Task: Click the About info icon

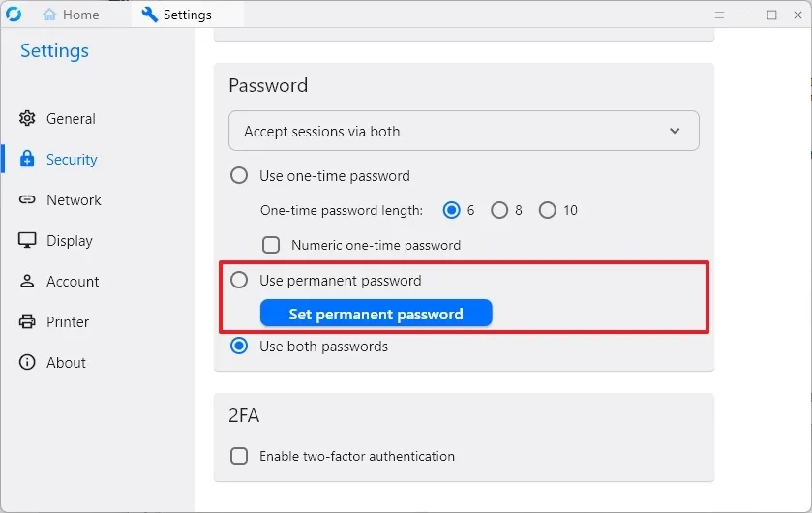Action: click(x=27, y=363)
